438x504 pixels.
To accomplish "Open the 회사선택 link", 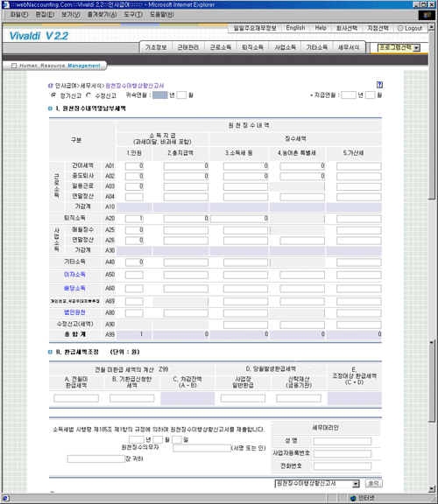I will (x=347, y=28).
